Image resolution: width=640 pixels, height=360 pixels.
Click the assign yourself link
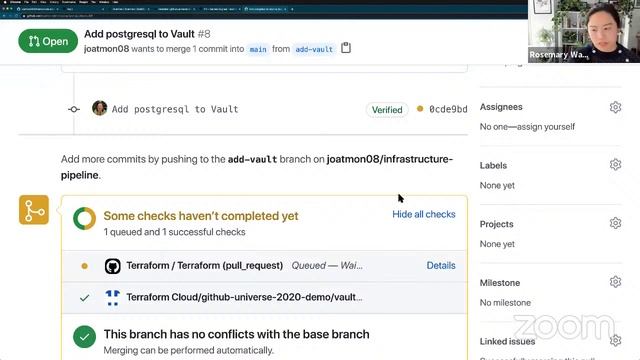pyautogui.click(x=546, y=127)
